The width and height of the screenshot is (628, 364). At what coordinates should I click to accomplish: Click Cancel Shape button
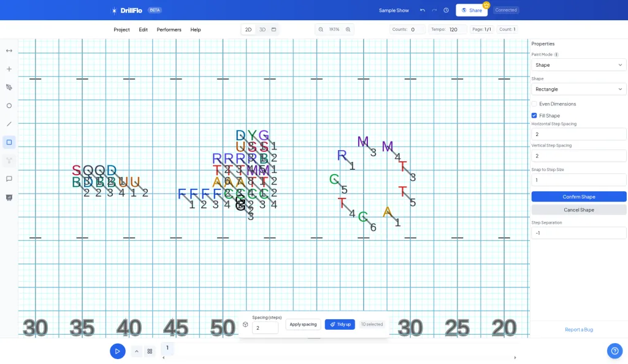point(579,210)
